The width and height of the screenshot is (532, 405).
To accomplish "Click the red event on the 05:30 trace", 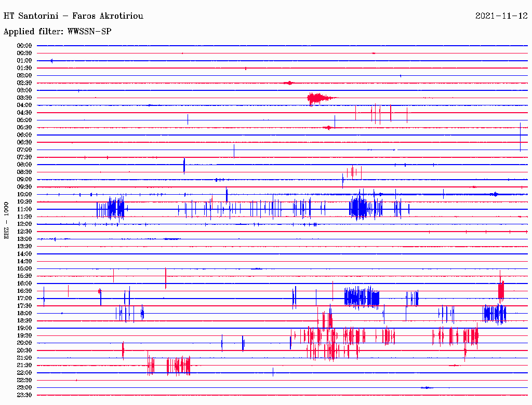I will (327, 127).
